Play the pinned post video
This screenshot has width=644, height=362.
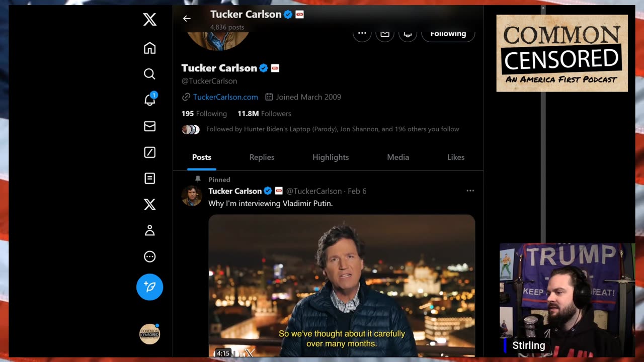point(342,286)
